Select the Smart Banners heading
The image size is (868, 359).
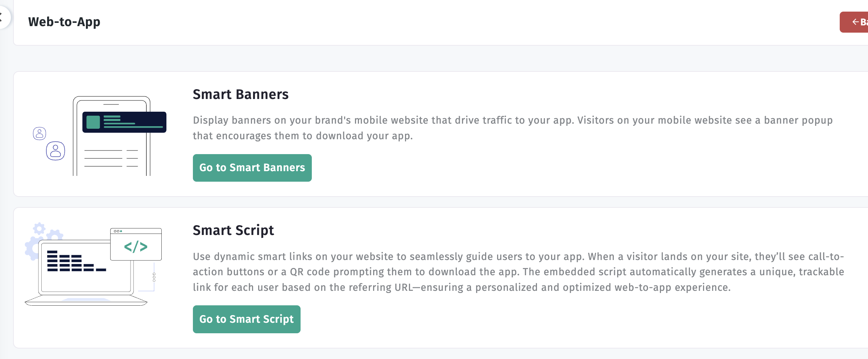241,94
